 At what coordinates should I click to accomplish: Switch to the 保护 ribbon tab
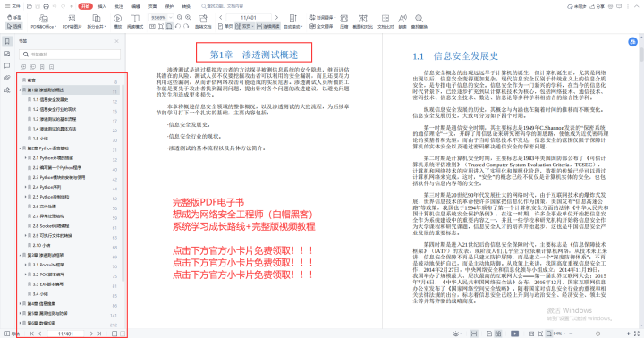click(169, 6)
